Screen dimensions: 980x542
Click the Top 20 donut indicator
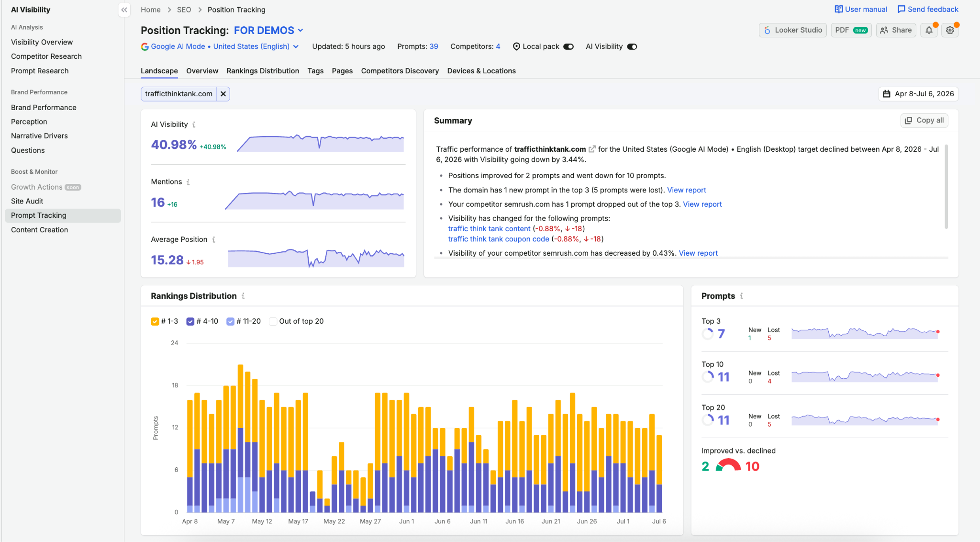click(708, 420)
